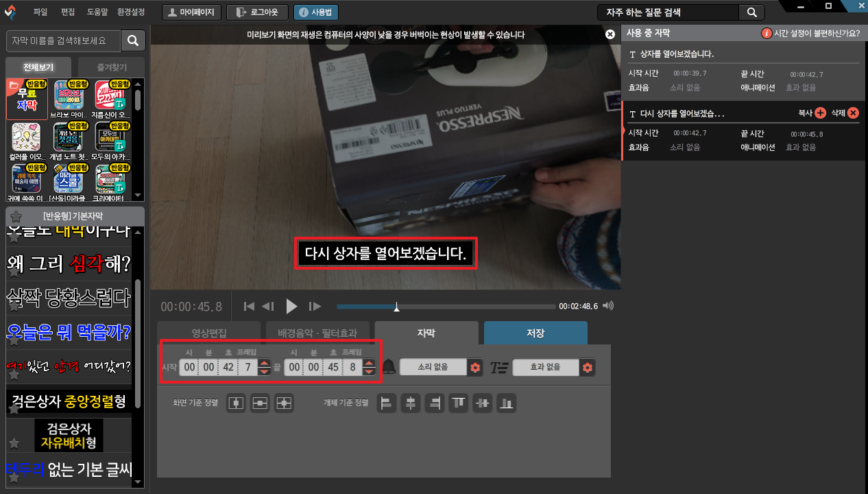Click the 마이페이지 button
Screen dimensions: 868x494
pos(191,12)
